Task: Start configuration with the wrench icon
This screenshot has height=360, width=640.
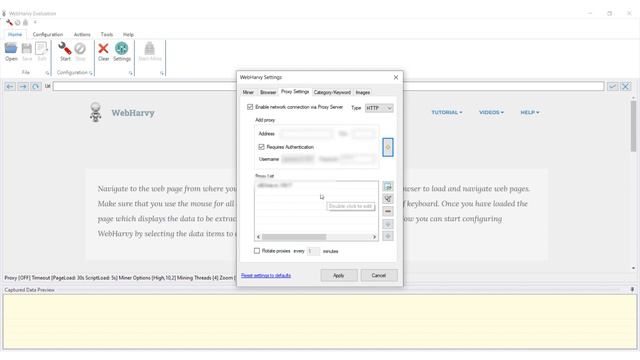Action: tap(65, 49)
